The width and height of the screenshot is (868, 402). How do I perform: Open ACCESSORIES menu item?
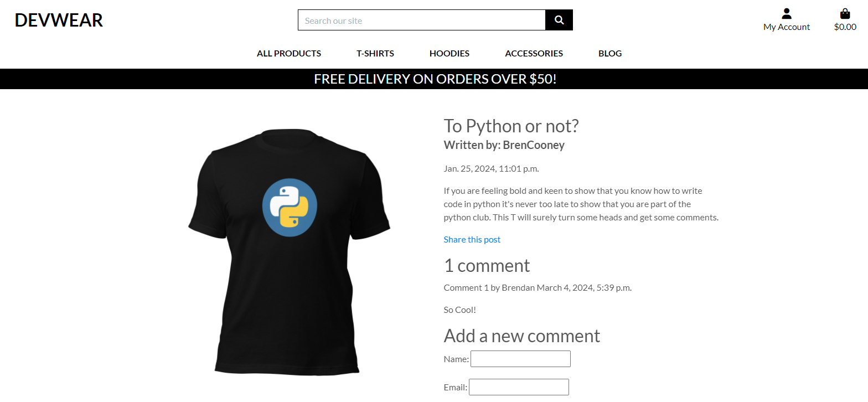(534, 54)
